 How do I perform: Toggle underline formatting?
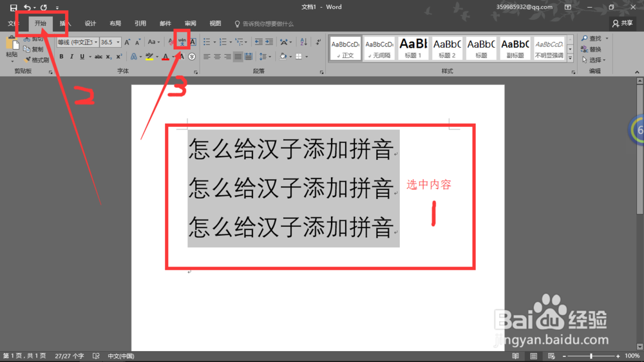click(x=82, y=57)
